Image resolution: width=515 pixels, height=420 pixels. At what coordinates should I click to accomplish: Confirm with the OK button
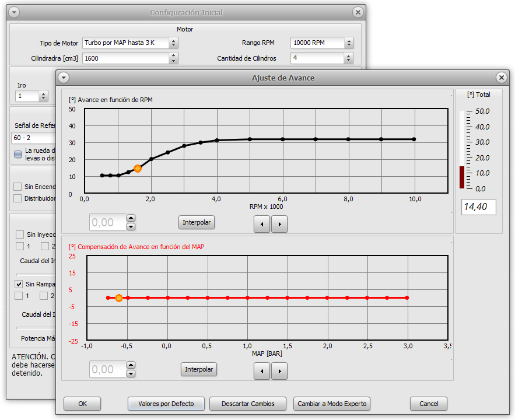coord(82,404)
